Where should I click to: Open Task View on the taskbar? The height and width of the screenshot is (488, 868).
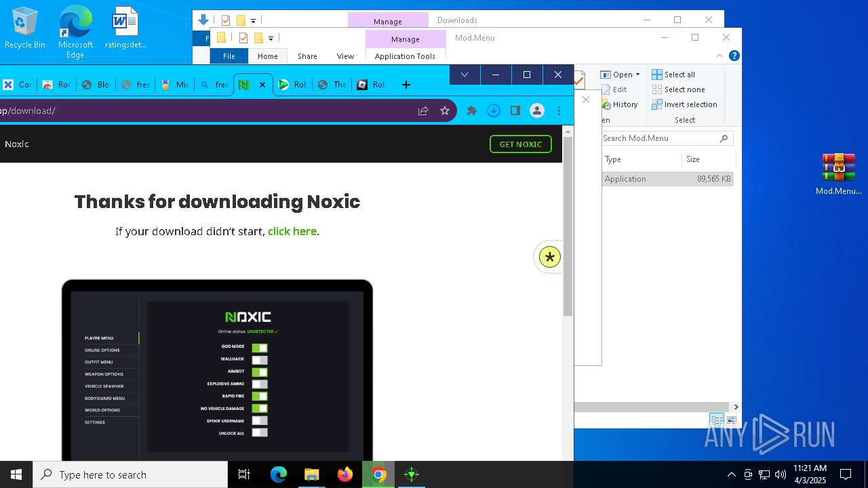point(244,474)
